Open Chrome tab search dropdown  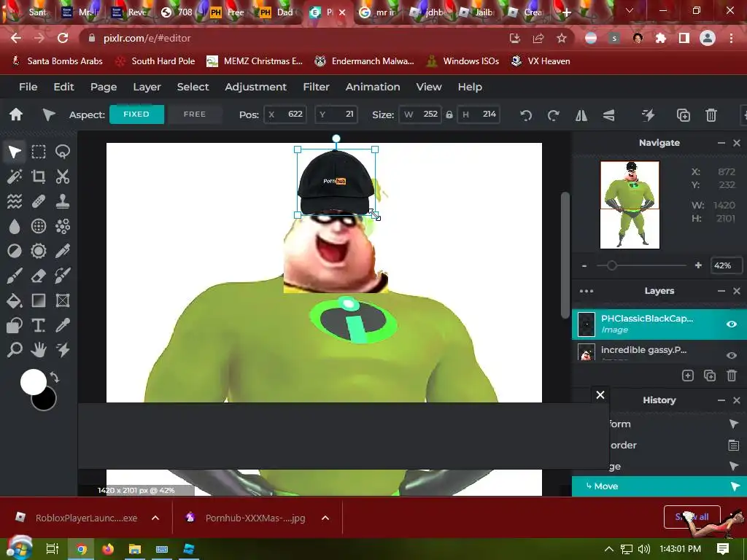(x=630, y=10)
